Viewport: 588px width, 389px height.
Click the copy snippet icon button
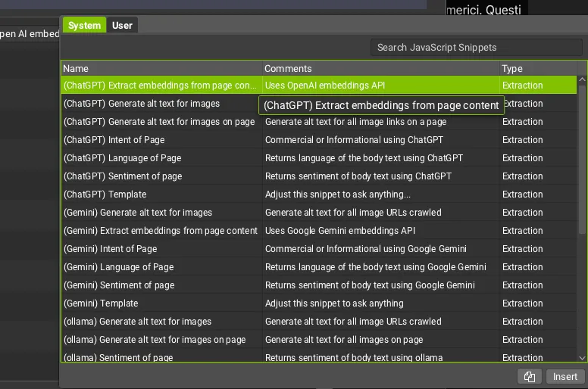click(x=530, y=376)
